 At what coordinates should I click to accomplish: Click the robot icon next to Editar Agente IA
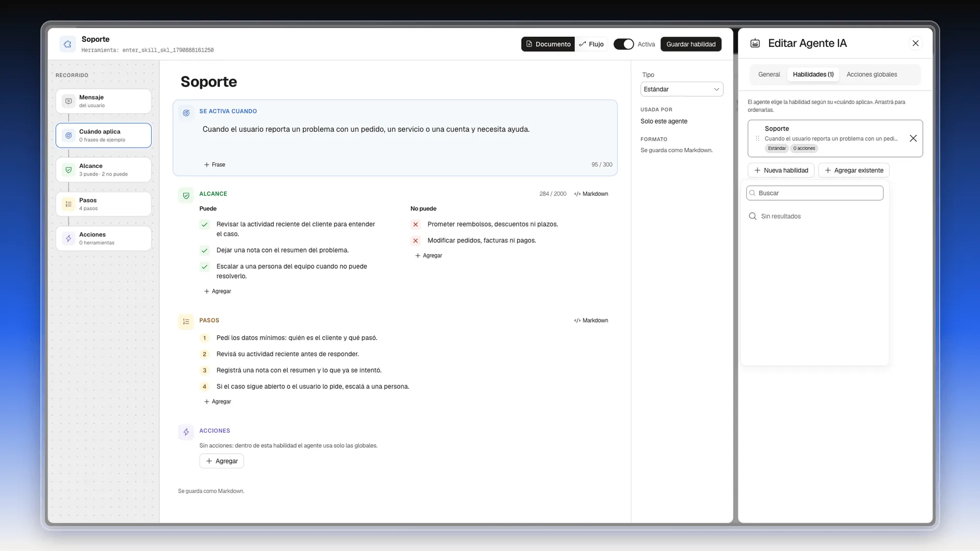pos(755,43)
